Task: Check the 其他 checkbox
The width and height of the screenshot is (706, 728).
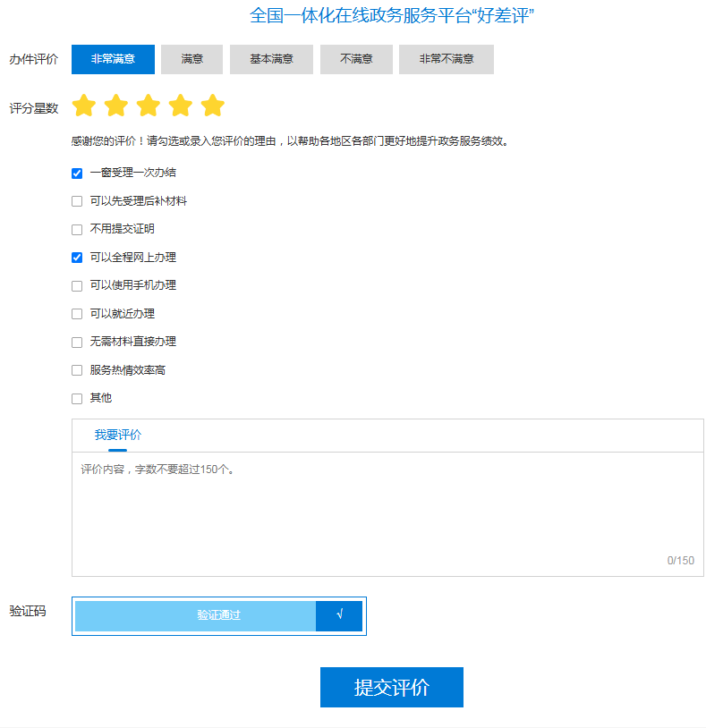Action: point(77,398)
